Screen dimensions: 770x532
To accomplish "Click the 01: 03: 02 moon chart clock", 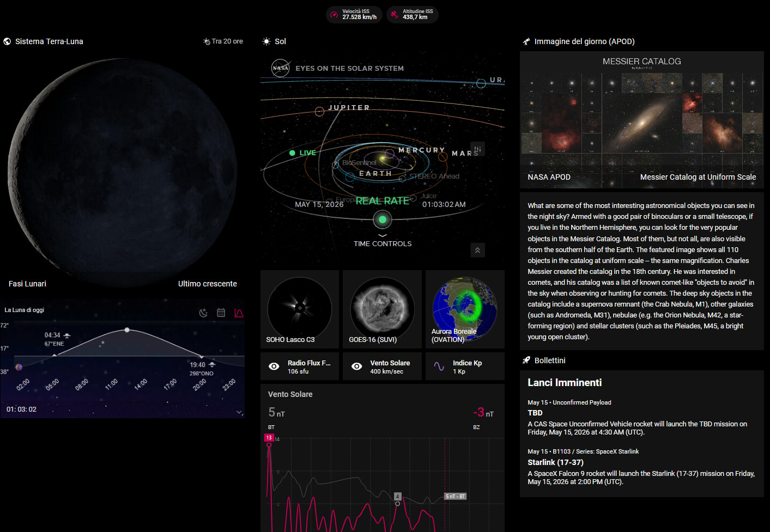I will pyautogui.click(x=21, y=409).
